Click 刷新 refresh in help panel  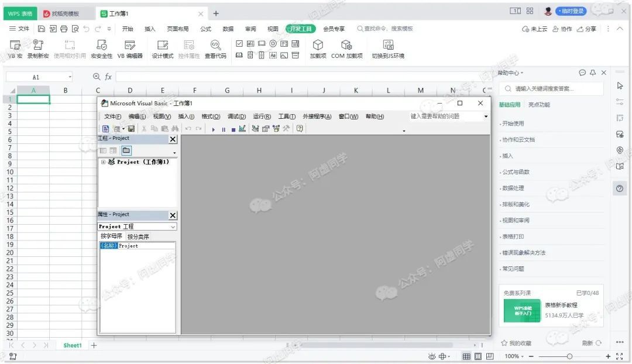591,343
